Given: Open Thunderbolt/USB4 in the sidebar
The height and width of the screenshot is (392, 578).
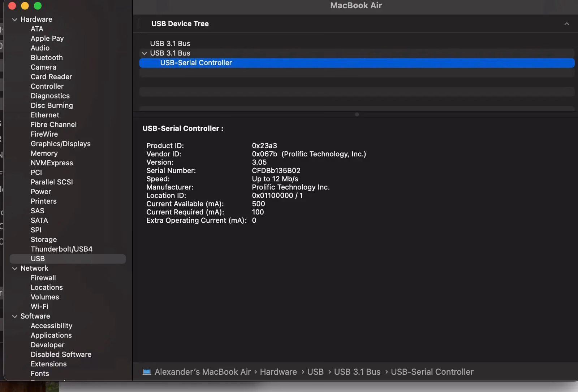Looking at the screenshot, I should tap(61, 249).
